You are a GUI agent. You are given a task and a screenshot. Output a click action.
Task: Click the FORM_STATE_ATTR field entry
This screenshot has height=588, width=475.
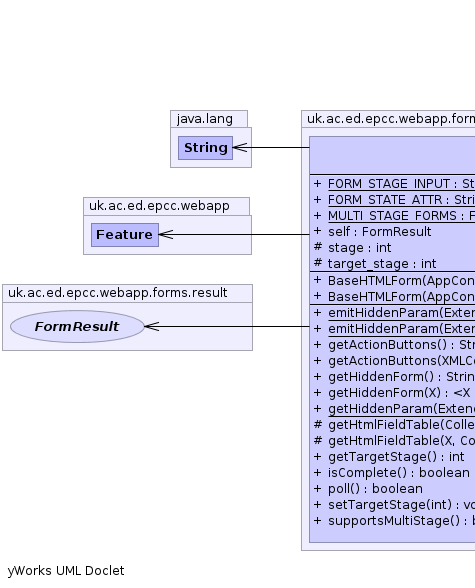click(394, 200)
